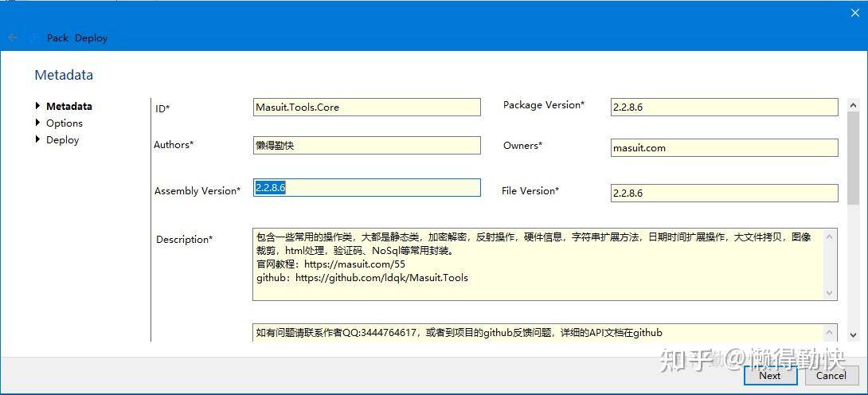Click the File Version* label
The width and height of the screenshot is (868, 395).
point(530,191)
